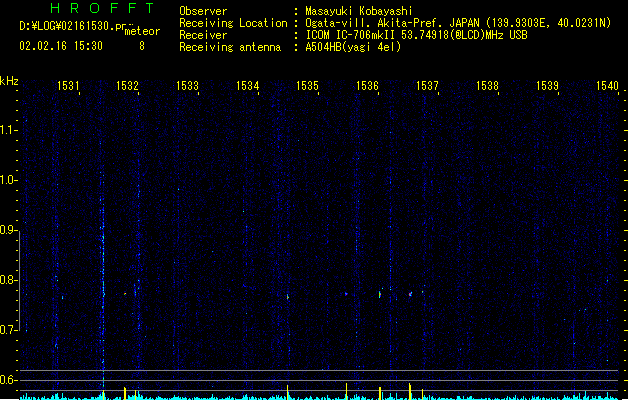This screenshot has height=400, width=629.
Task: Click the date stamp 02.02.16 15:30
Action: tap(61, 46)
